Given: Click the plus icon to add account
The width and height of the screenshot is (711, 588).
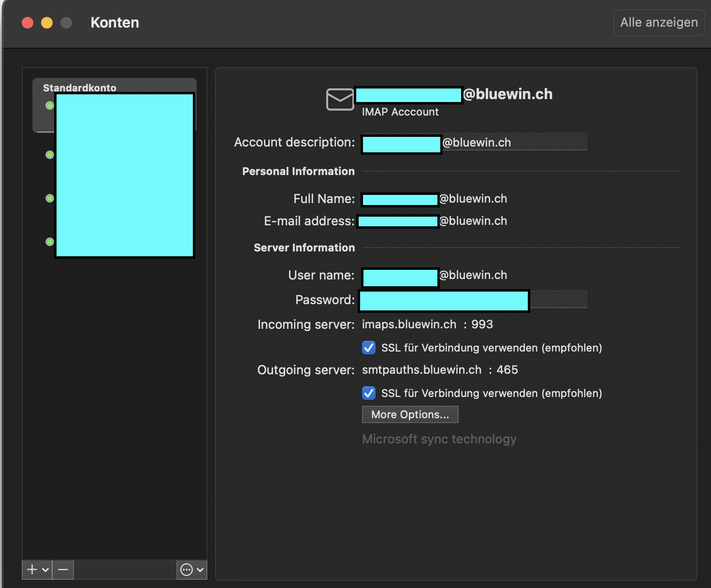Looking at the screenshot, I should (x=32, y=570).
